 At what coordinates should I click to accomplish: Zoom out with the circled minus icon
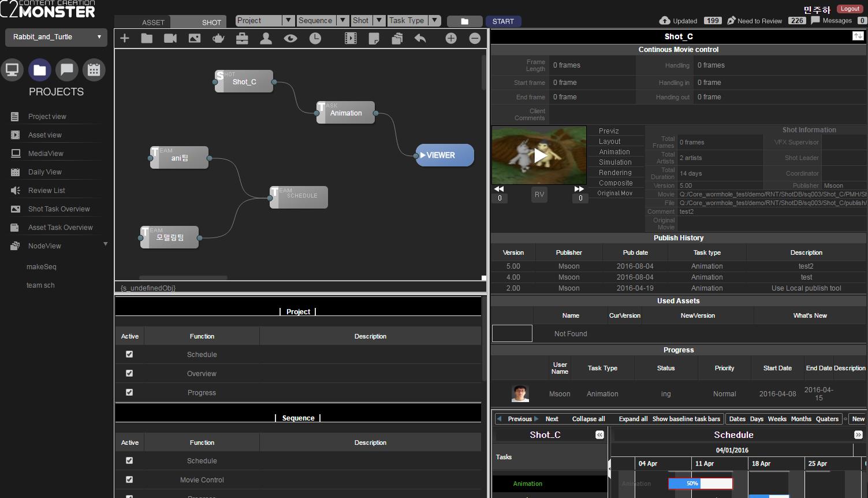475,38
